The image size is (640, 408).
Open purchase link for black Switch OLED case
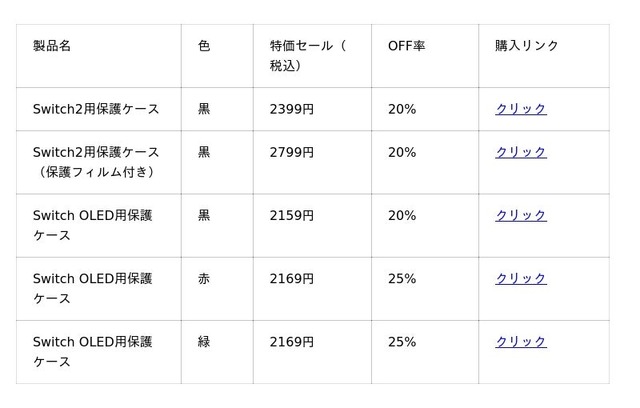[520, 215]
